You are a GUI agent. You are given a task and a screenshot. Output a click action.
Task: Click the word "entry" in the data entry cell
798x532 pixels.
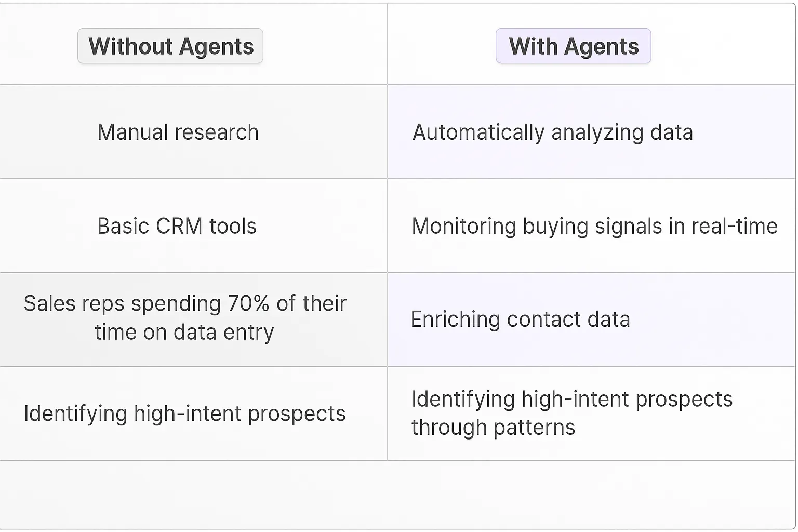(x=248, y=332)
